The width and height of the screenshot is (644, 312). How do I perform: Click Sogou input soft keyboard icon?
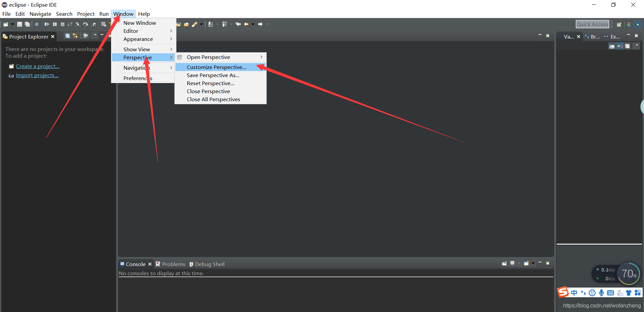(x=610, y=293)
